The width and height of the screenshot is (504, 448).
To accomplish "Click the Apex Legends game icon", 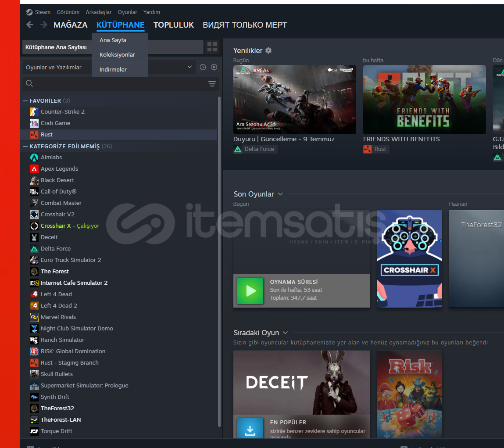I will [34, 169].
